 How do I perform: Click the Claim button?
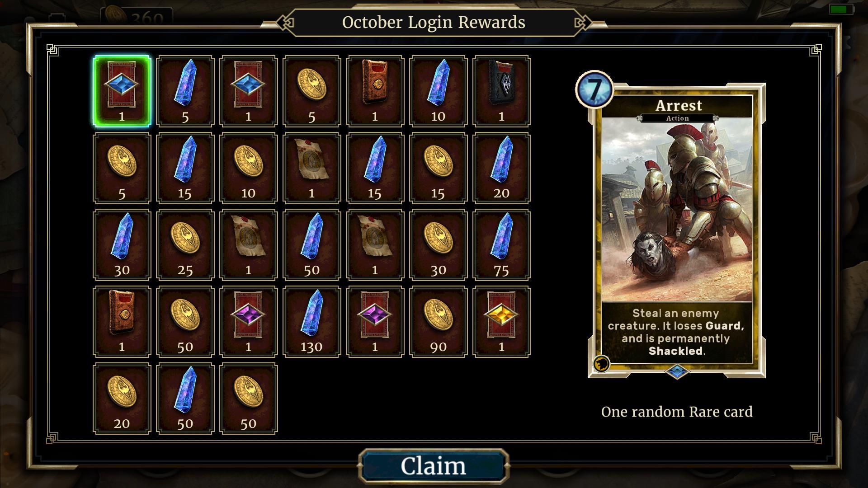coord(434,466)
